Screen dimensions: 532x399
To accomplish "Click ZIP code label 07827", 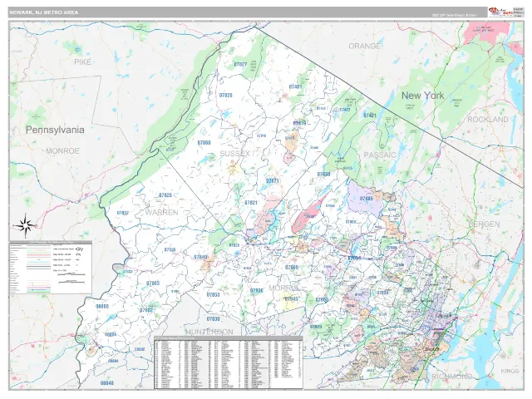I will point(240,64).
